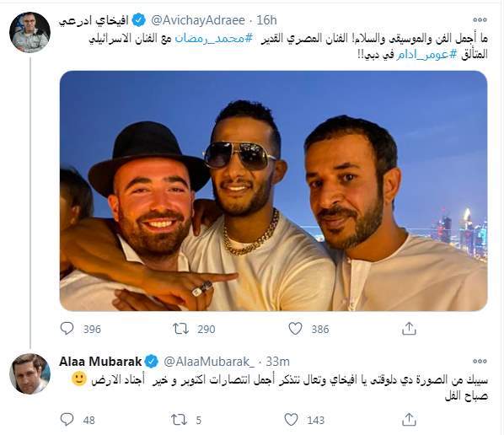Open Avichay Adraee's profile picture
Viewport: 504px width, 435px height.
point(29,33)
